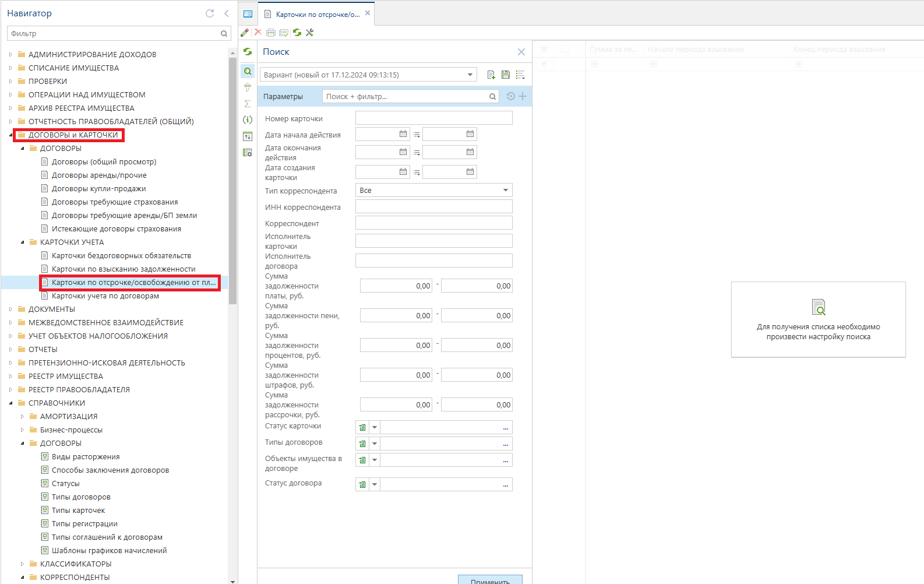Toggle the search magnifier icon in sidebar
Viewport: 924px width, 584px height.
pyautogui.click(x=248, y=71)
